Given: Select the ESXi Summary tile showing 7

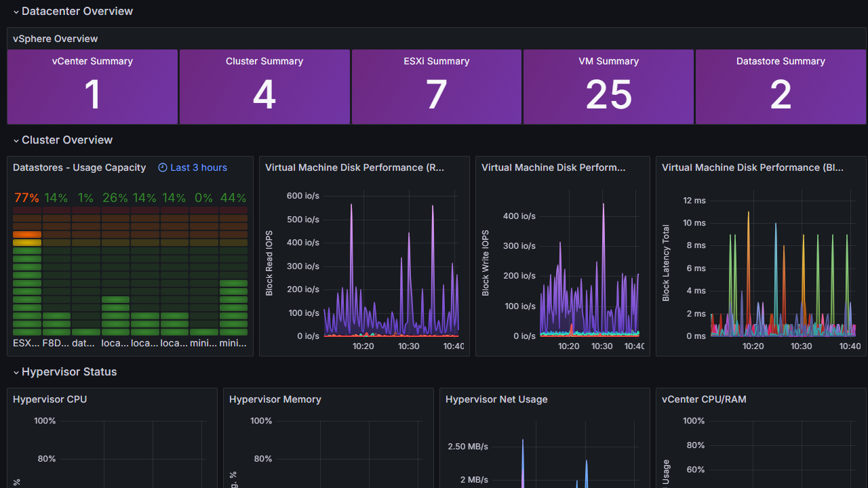Looking at the screenshot, I should tap(437, 87).
